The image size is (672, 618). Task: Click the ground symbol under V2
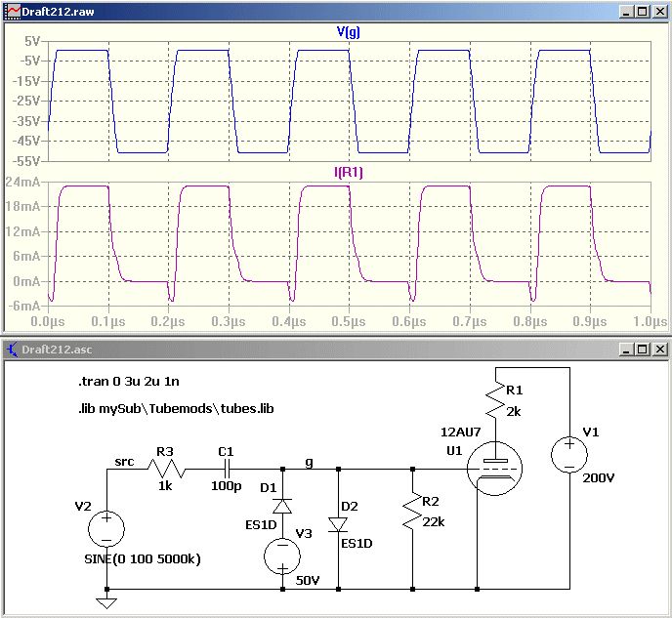(106, 603)
